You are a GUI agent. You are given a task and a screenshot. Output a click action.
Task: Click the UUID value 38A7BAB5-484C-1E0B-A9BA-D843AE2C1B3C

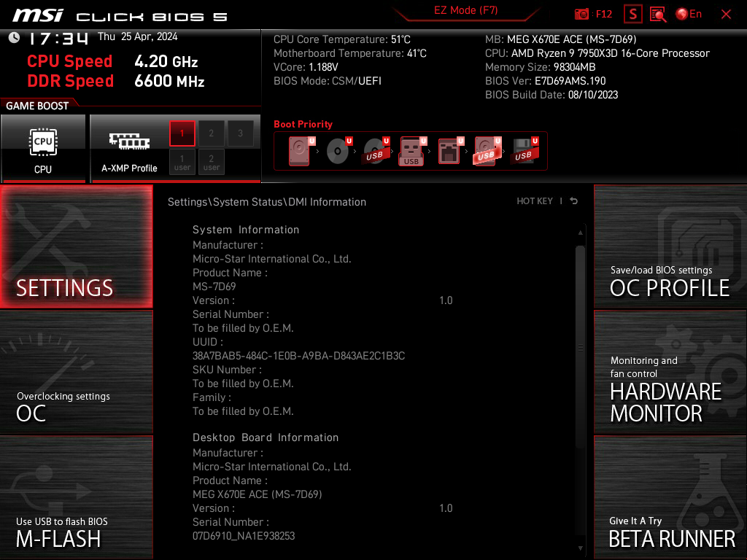[298, 356]
